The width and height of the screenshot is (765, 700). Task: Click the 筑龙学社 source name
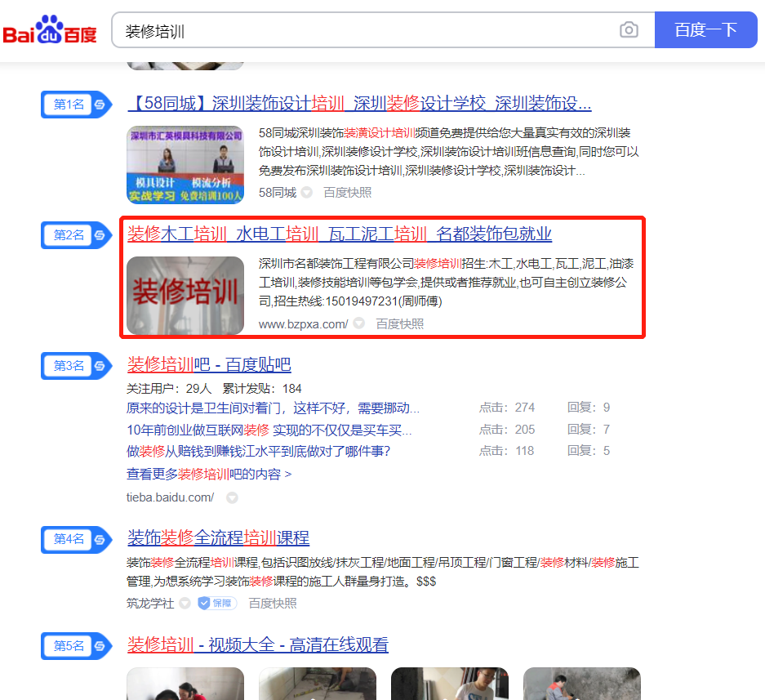150,604
